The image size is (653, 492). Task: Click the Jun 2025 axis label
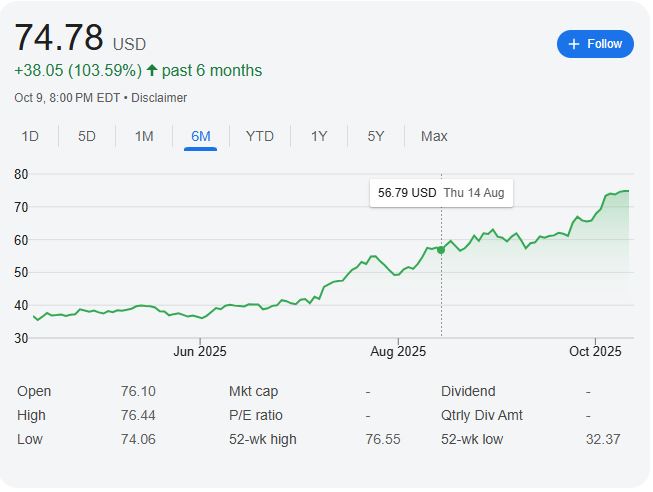pyautogui.click(x=200, y=351)
